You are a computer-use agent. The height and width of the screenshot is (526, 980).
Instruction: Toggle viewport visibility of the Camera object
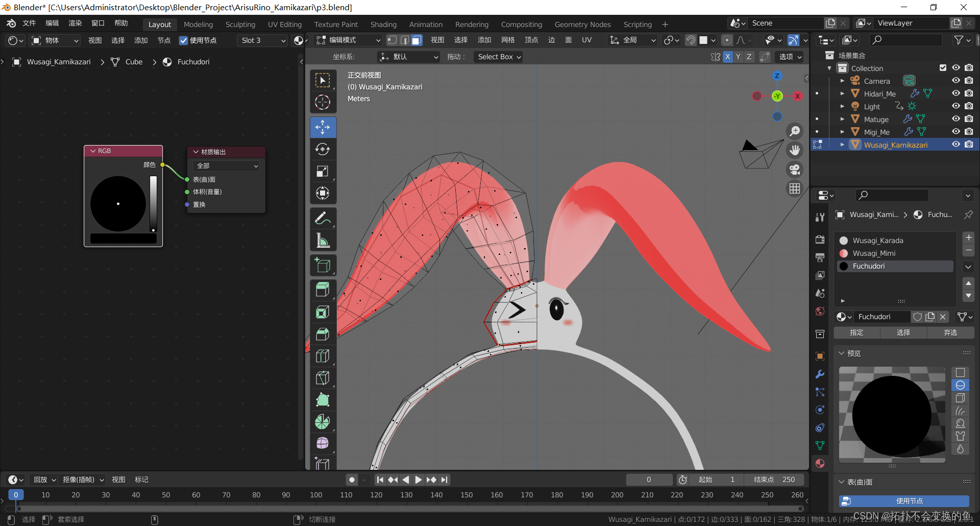click(x=956, y=81)
